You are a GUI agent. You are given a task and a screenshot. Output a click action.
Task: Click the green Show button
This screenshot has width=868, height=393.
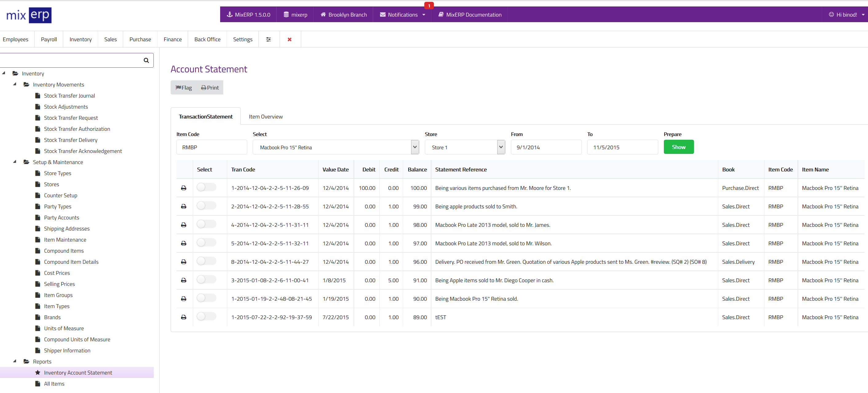678,147
